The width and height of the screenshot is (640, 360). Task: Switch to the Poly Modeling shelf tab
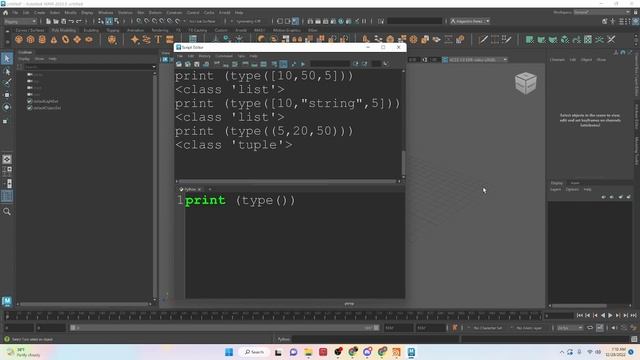tap(63, 30)
